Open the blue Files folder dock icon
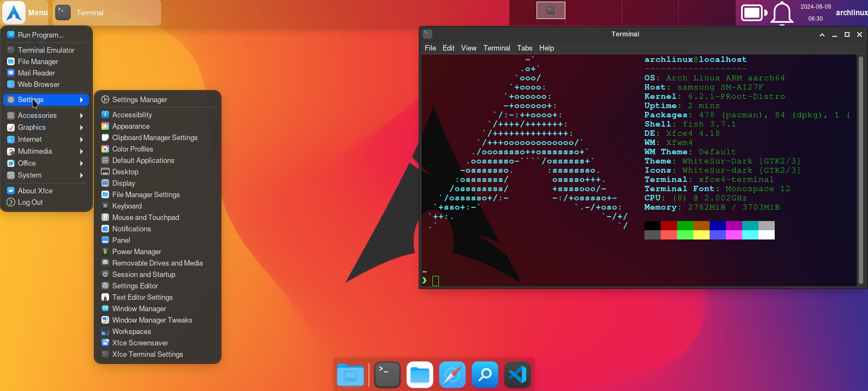The height and width of the screenshot is (391, 868). (x=420, y=375)
